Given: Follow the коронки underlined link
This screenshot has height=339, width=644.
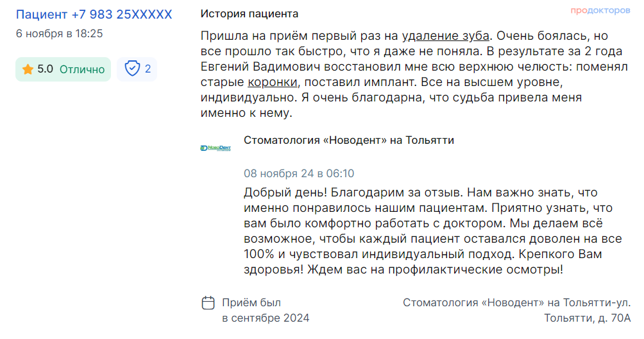Looking at the screenshot, I should (x=273, y=82).
